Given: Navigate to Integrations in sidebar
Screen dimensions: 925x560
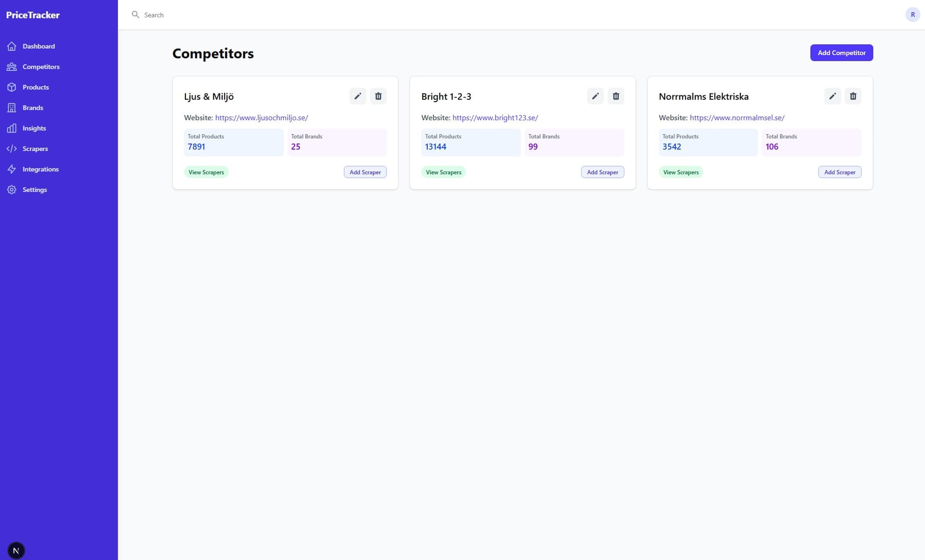Looking at the screenshot, I should coord(40,169).
